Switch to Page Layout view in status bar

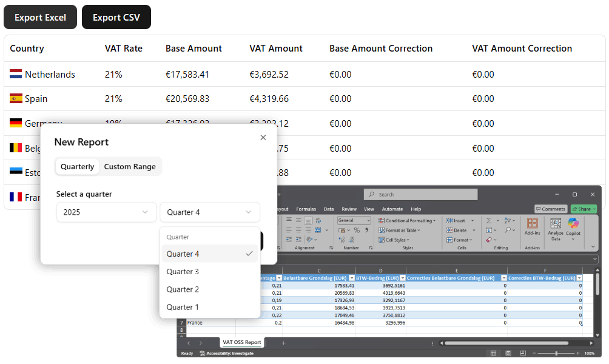[x=508, y=353]
